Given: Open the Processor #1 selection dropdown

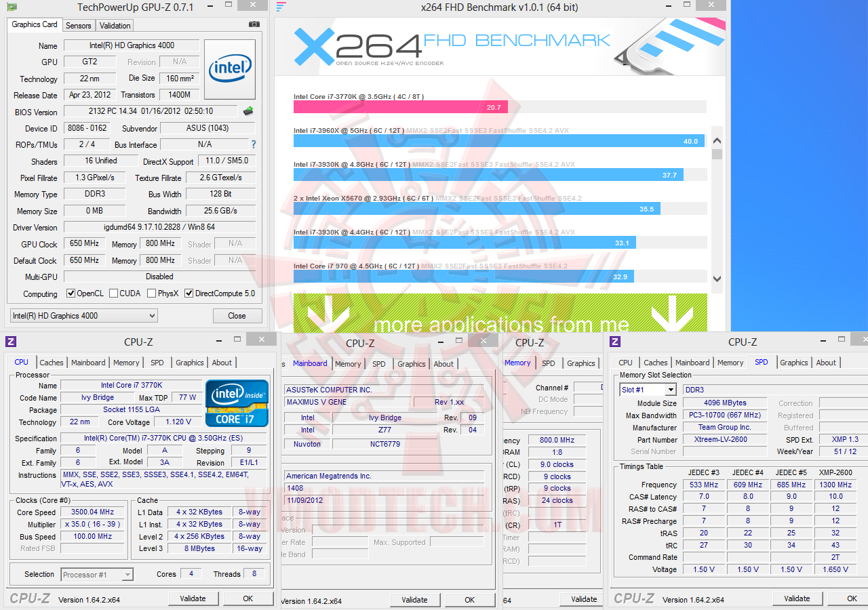Looking at the screenshot, I should click(x=97, y=574).
